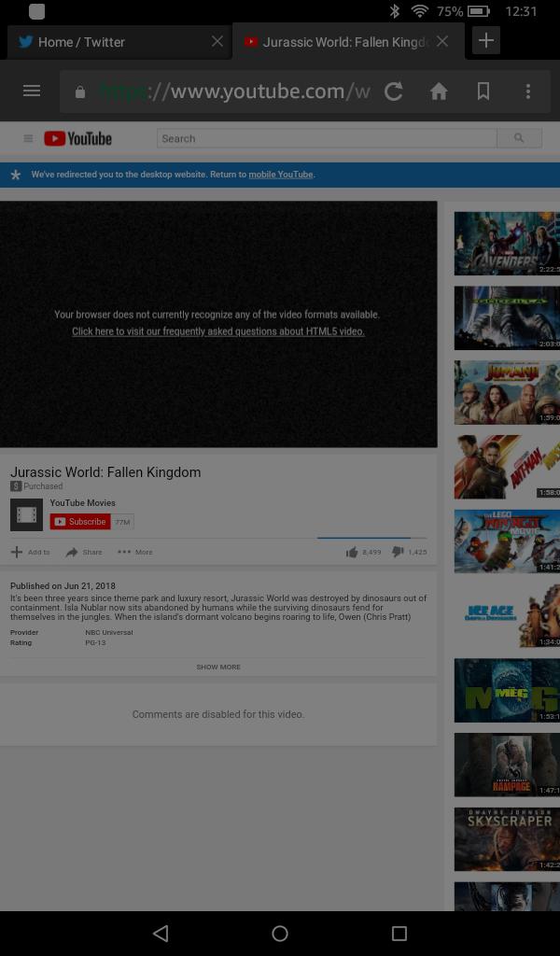Close the Home / Twitter tab
Screen dimensions: 560x956
217,41
